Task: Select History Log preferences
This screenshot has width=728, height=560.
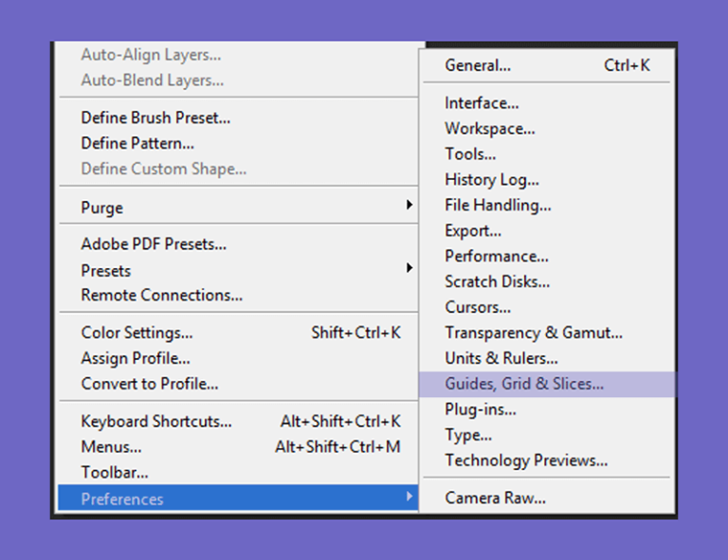Action: pyautogui.click(x=547, y=179)
